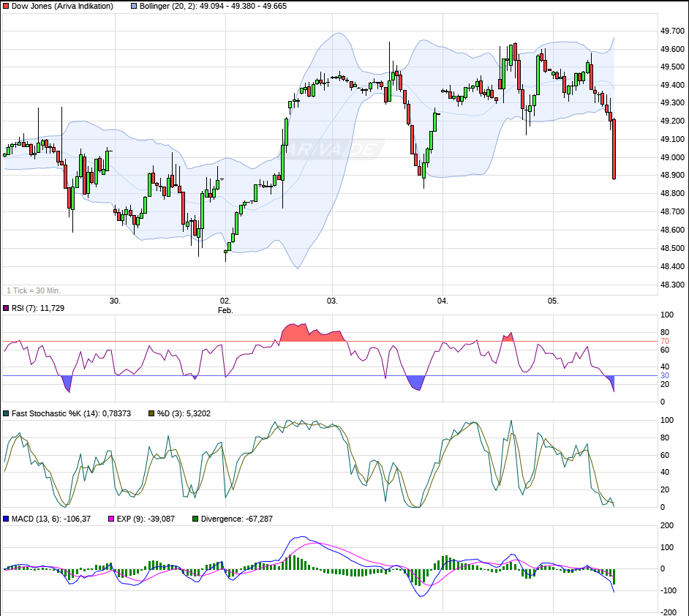Select the Dow Jones (Ariva Indikation) label

tap(61, 6)
